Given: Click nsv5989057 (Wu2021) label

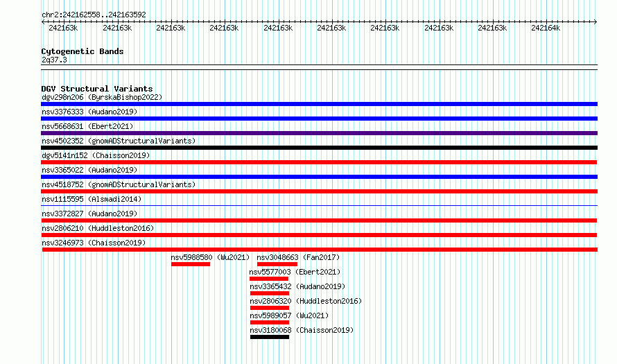Looking at the screenshot, I should coord(289,315).
